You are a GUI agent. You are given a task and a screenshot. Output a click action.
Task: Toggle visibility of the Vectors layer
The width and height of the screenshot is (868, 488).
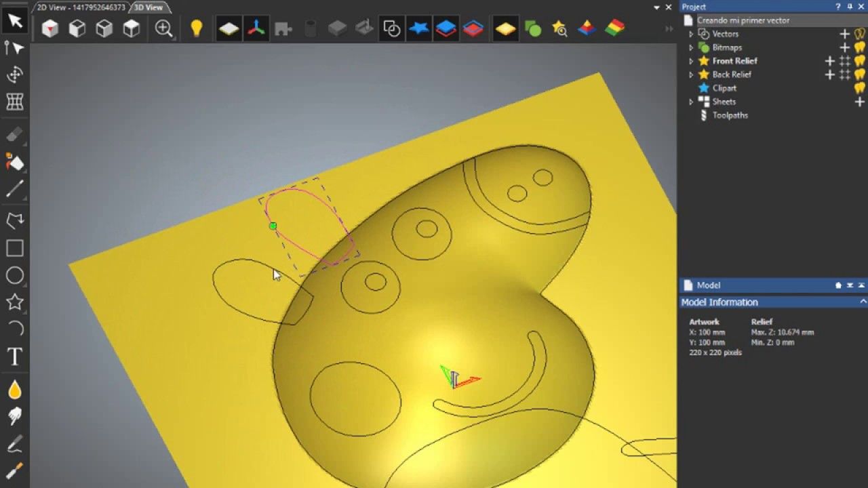(x=860, y=34)
